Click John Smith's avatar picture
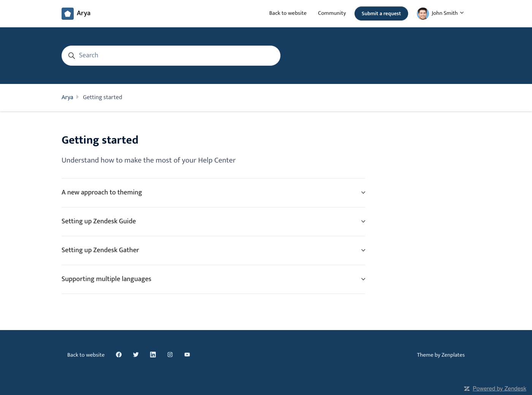Screen dimensions: 532x395 (x=423, y=14)
